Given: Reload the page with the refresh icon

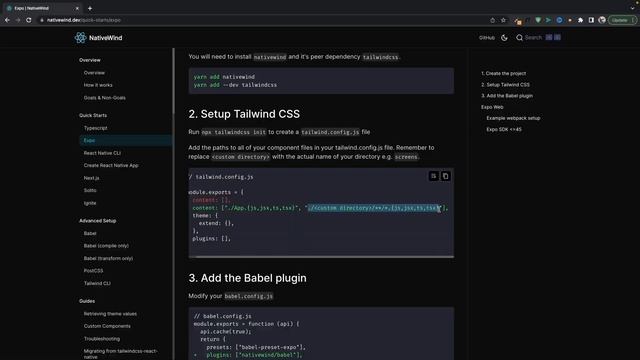Looking at the screenshot, I should pos(29,20).
